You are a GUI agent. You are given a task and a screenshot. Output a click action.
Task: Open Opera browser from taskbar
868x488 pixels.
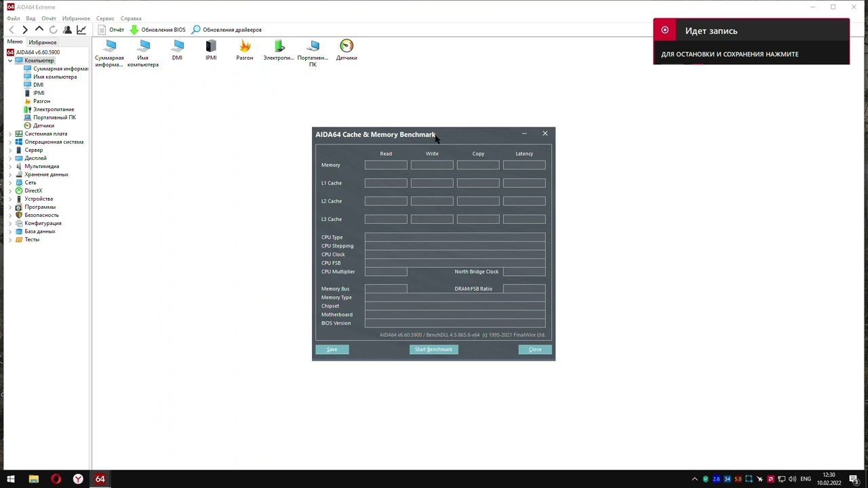click(56, 479)
